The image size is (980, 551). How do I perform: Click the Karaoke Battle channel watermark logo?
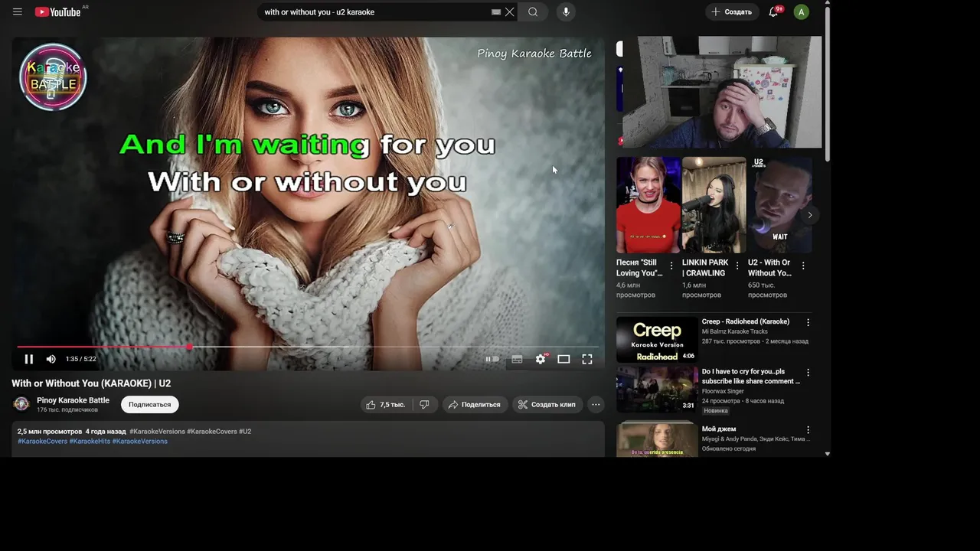(53, 77)
